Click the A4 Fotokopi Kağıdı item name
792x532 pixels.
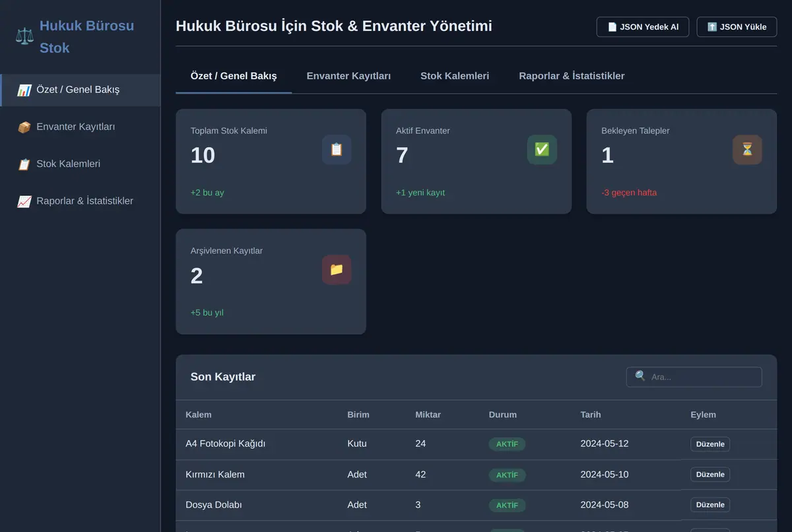point(225,444)
